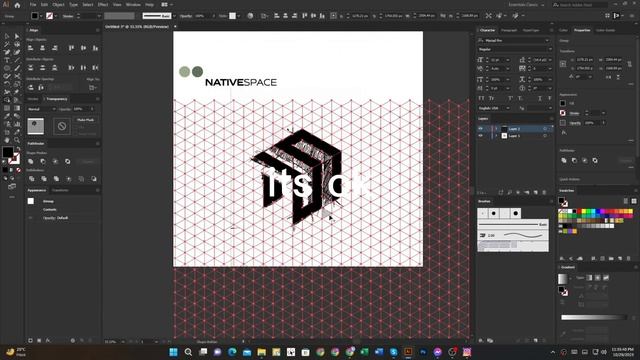The height and width of the screenshot is (360, 640).
Task: Click Minus Back pathfinder icon
Action: coord(94,179)
